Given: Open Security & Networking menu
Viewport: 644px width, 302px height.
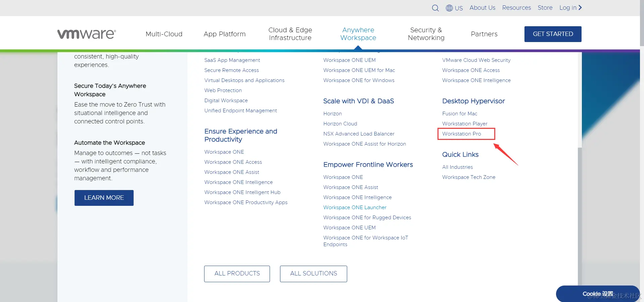Looking at the screenshot, I should pyautogui.click(x=426, y=34).
